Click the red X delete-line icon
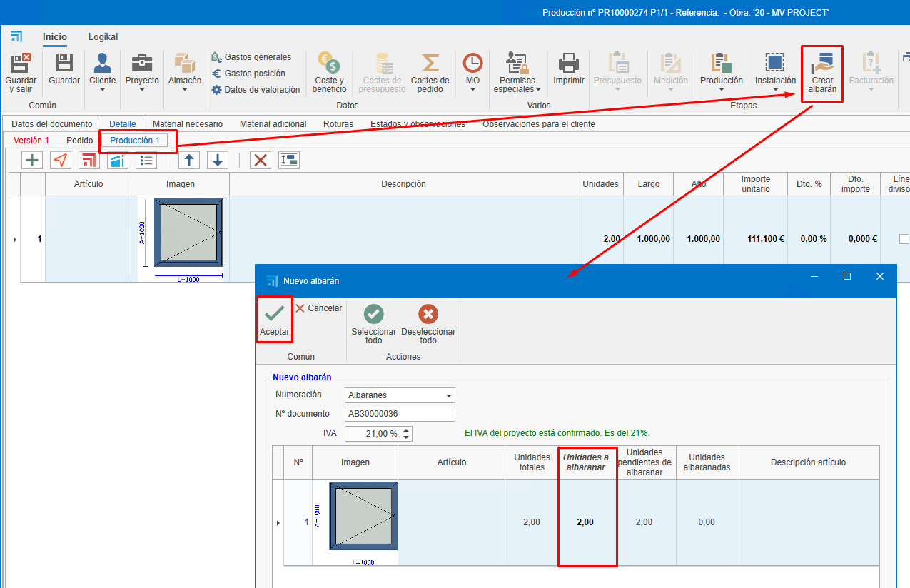This screenshot has height=588, width=910. click(x=261, y=160)
